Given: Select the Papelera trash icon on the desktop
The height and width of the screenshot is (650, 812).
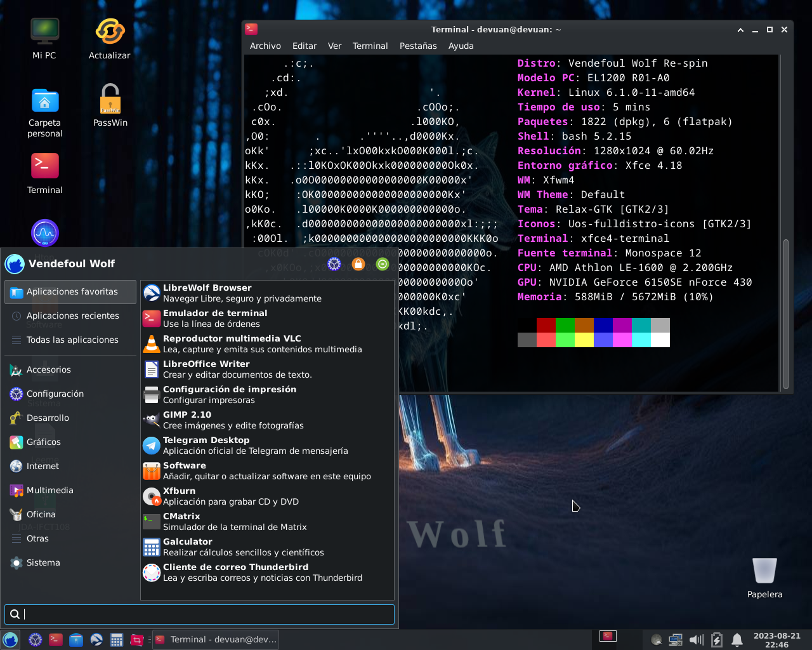Looking at the screenshot, I should [x=764, y=578].
